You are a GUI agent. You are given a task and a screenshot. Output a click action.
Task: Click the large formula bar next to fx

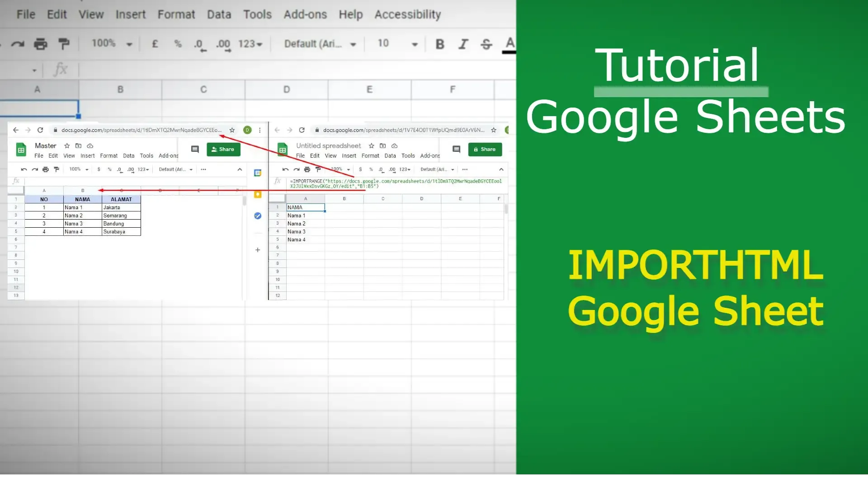click(x=297, y=70)
